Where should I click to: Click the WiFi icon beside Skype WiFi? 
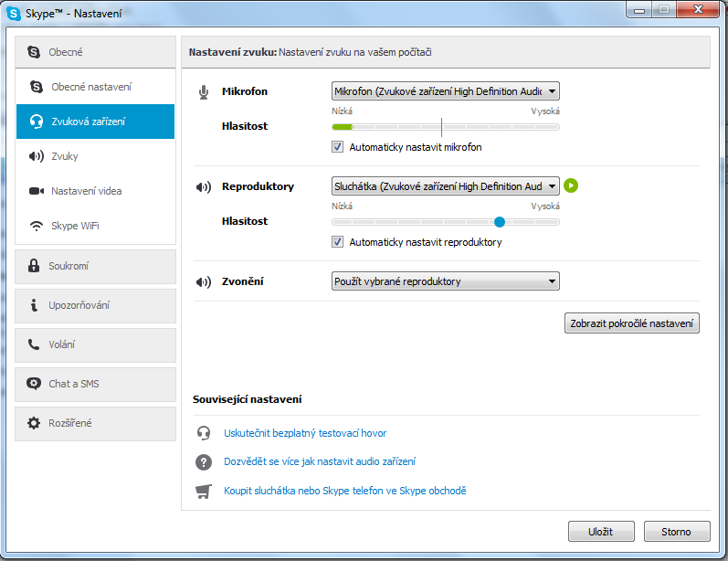37,226
